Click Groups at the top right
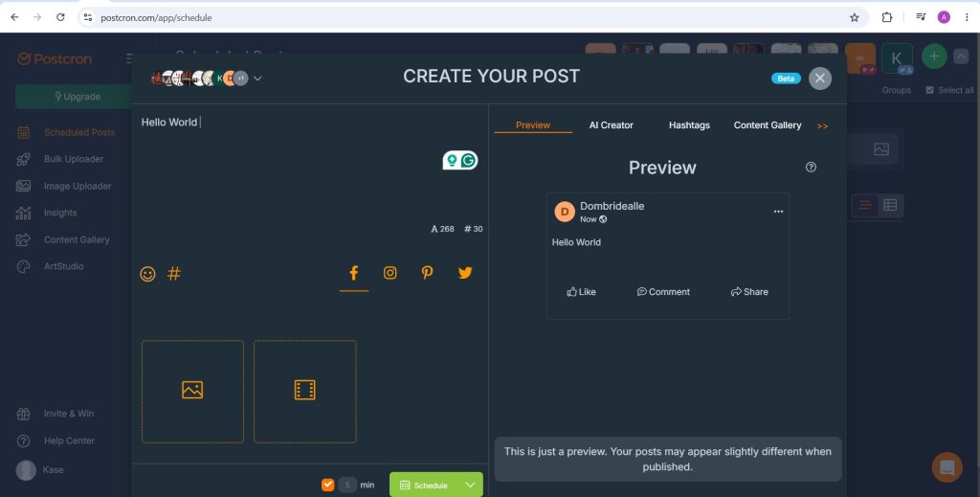Image resolution: width=980 pixels, height=497 pixels. click(x=896, y=90)
